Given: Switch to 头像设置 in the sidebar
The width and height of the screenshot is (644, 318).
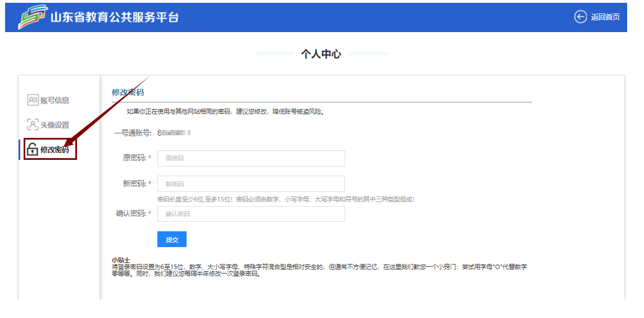Looking at the screenshot, I should (55, 125).
